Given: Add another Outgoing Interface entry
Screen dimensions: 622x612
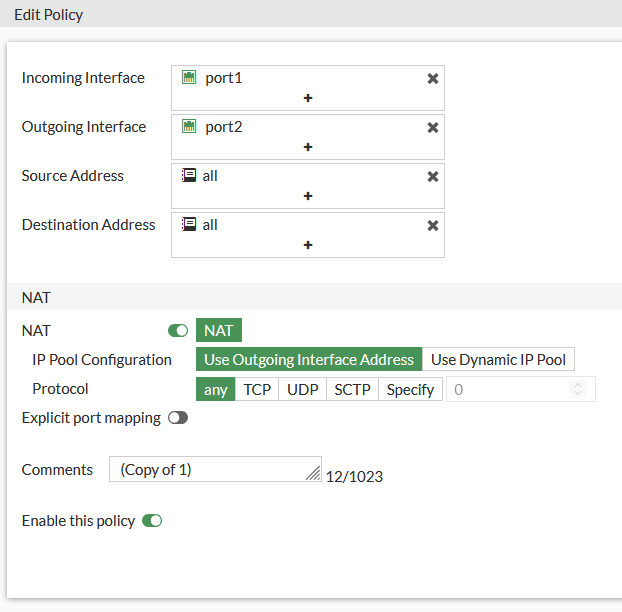Looking at the screenshot, I should tap(308, 147).
